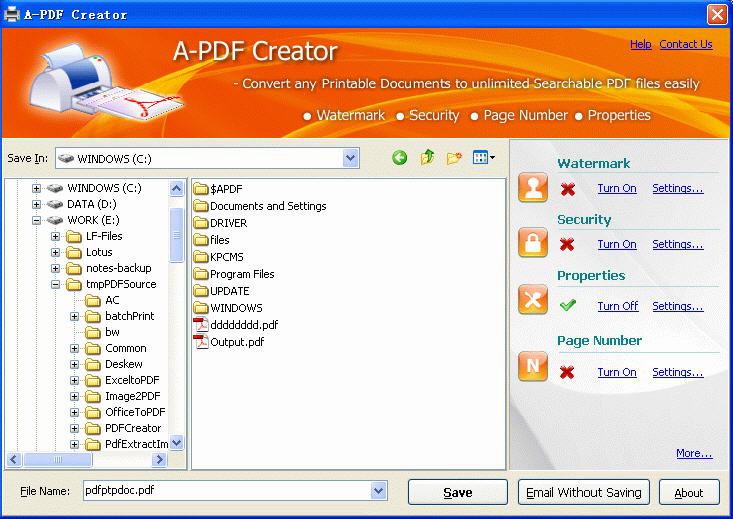Screen dimensions: 733x519
Task: Expand the ExceltoPDF folder node
Action: point(74,380)
